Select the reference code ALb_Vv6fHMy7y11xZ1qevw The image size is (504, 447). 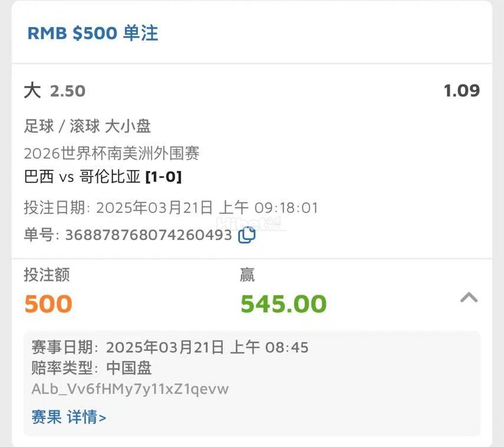(130, 389)
